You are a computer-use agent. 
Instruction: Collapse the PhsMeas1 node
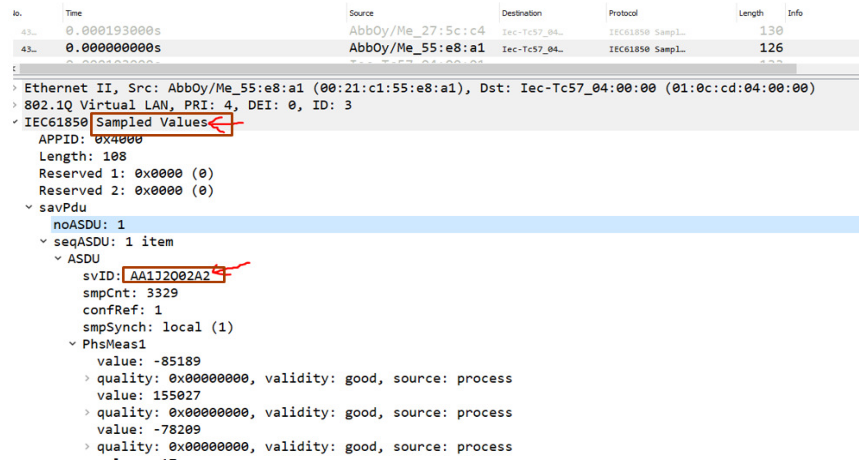72,344
